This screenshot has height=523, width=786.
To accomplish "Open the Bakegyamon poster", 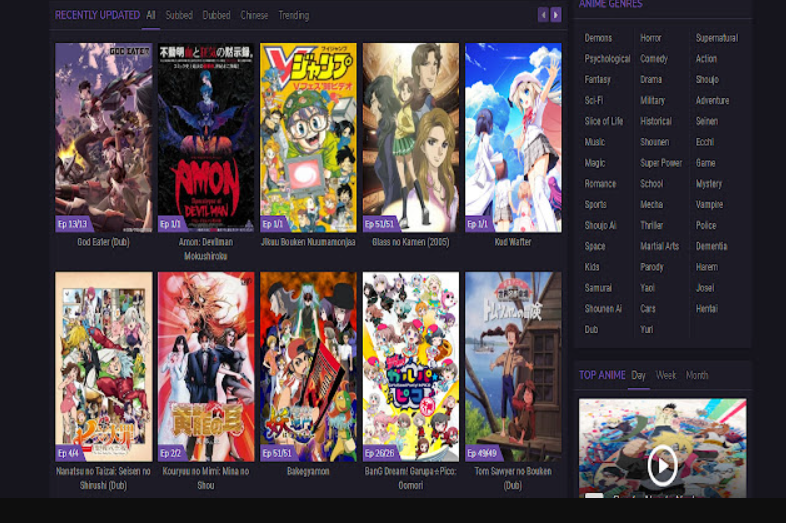I will click(x=308, y=367).
